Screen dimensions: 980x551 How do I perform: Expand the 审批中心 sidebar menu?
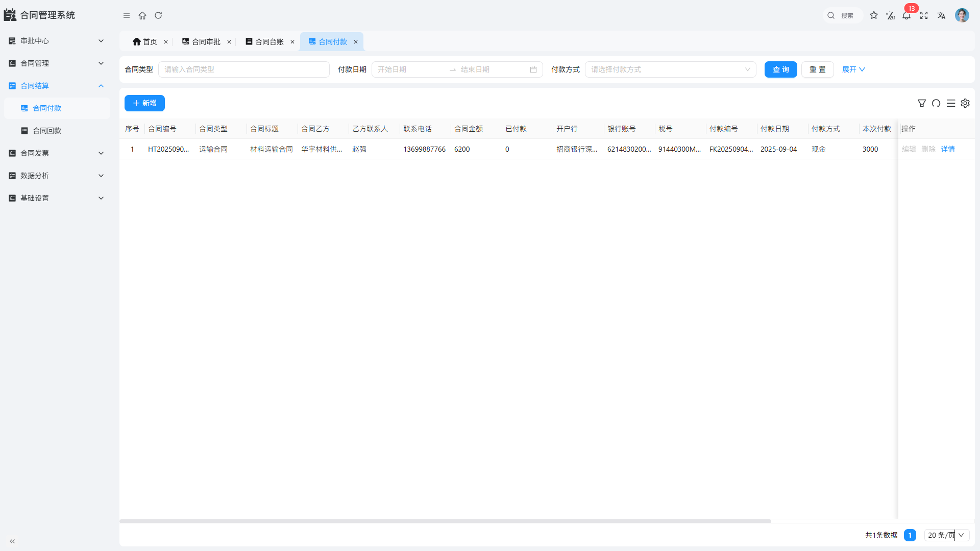coord(56,41)
